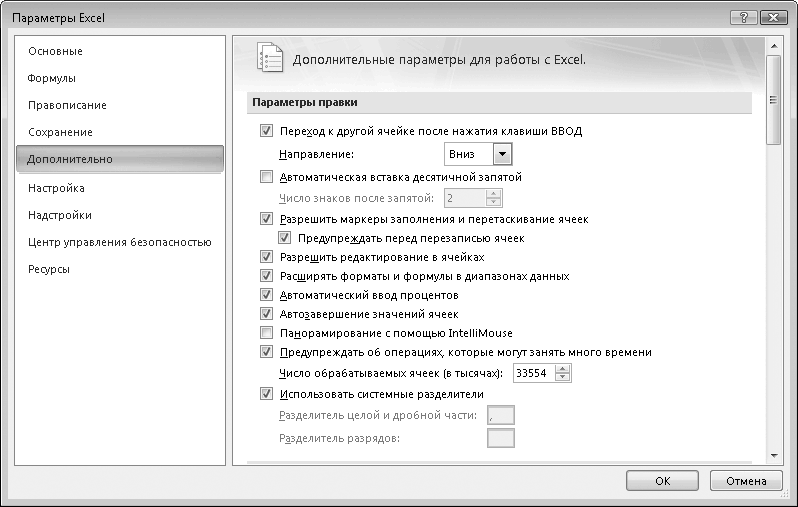Click the options page document icon
This screenshot has height=507, width=798.
[x=270, y=58]
